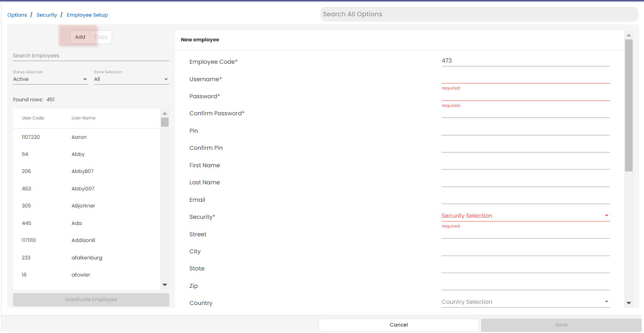Go to the Security breadcrumb link

(47, 15)
